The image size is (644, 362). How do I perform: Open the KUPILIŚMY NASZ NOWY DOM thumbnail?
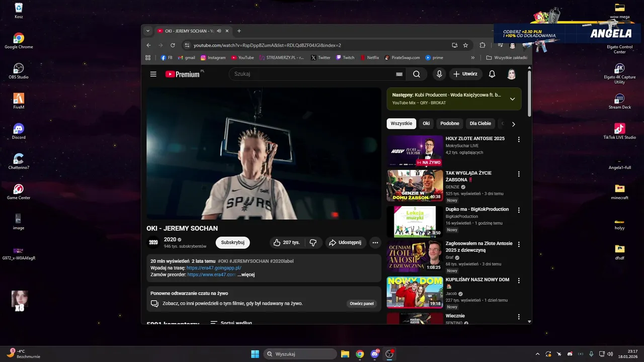pos(415,293)
